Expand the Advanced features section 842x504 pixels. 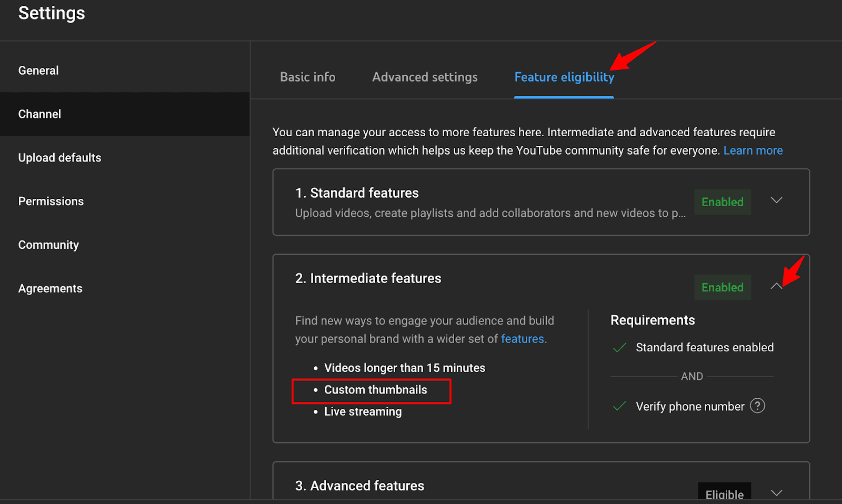[776, 492]
